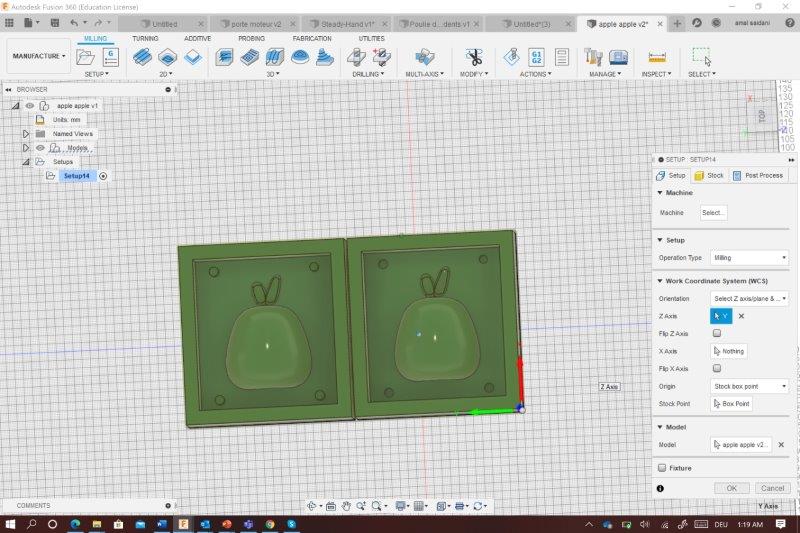Collapse the Model section triangle

[660, 427]
